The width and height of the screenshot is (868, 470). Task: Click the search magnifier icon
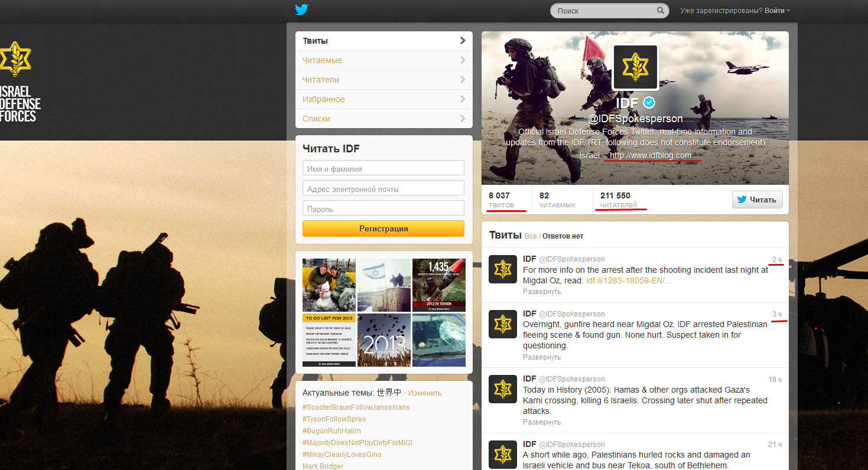click(x=661, y=11)
